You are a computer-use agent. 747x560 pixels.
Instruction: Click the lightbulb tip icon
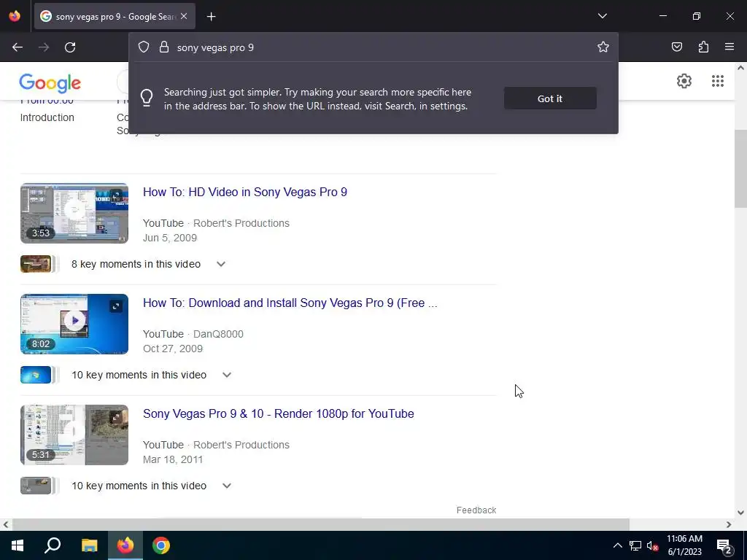coord(147,98)
